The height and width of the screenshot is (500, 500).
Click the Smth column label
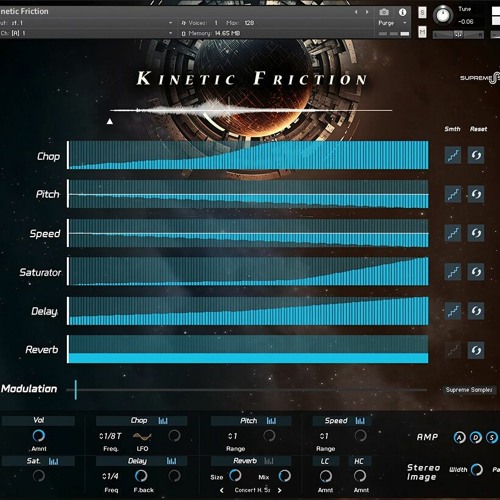tap(452, 129)
